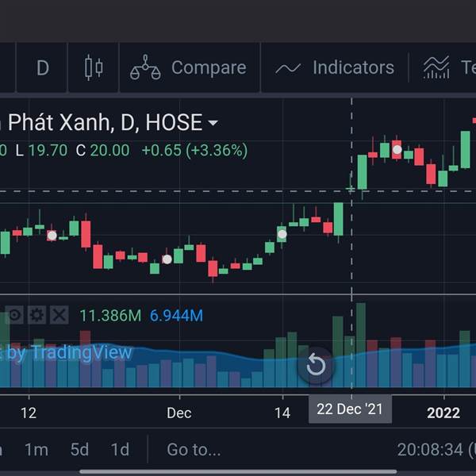
Task: Click the Dec time axis label
Action: coord(179,413)
